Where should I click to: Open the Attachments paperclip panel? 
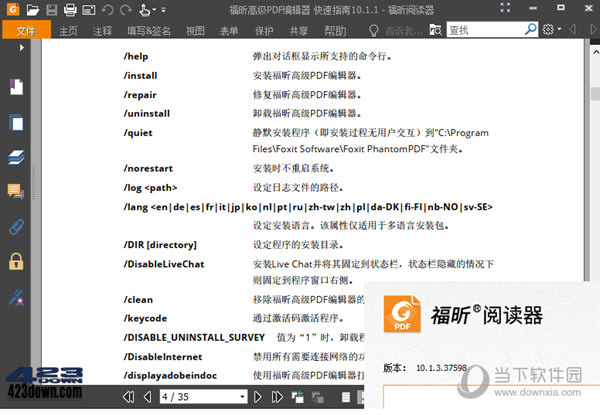(16, 226)
